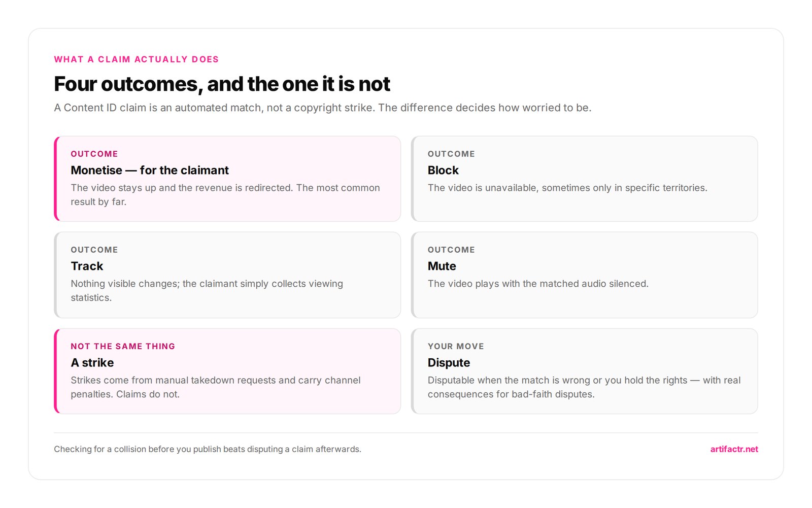Click the 'NOT THE SAME THING' label
812x508 pixels.
tap(123, 346)
